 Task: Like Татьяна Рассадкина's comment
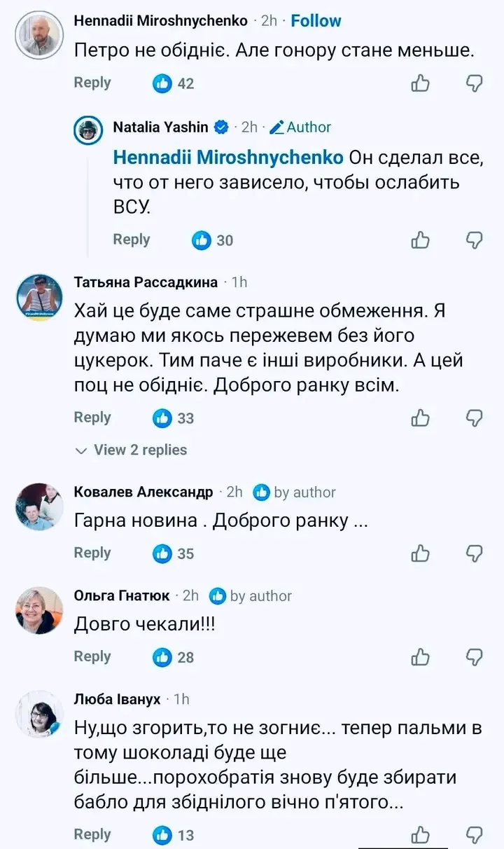[420, 418]
